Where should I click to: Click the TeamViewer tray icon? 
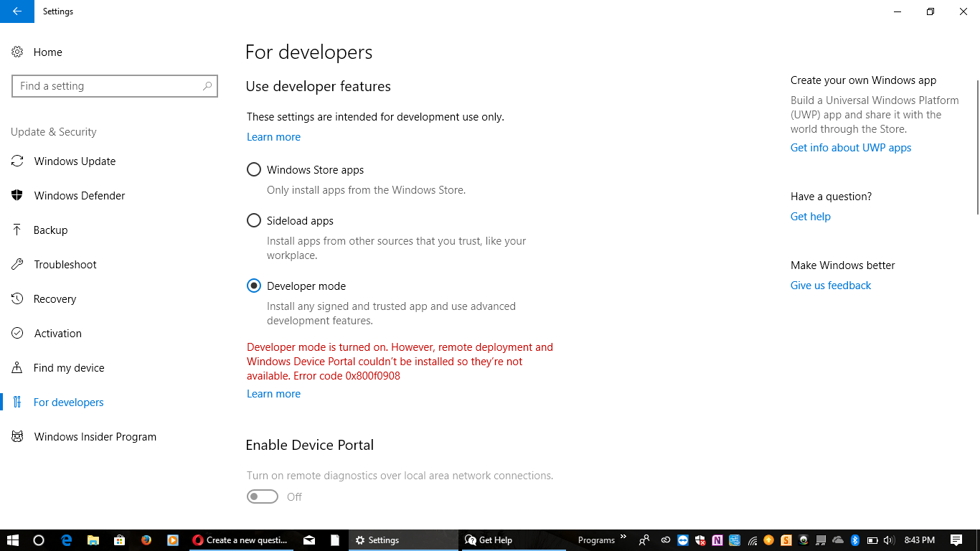point(683,540)
